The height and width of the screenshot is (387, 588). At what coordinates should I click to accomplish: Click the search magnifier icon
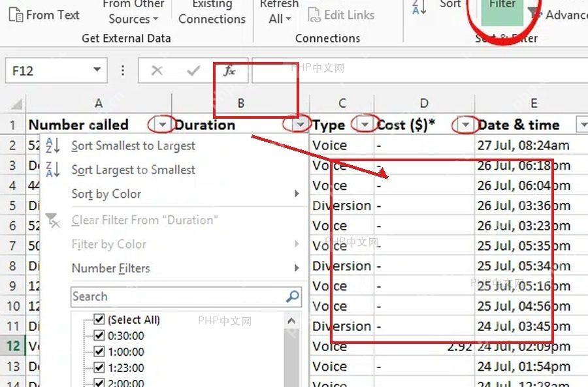(x=293, y=296)
